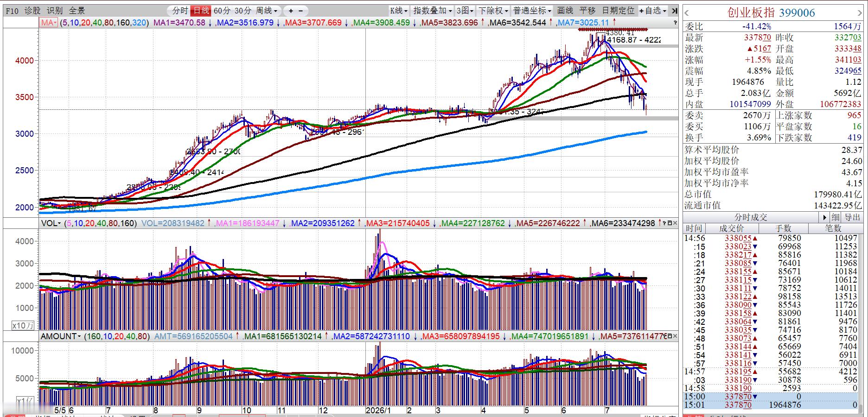
Task: Maximize the VOL indicator panel
Action: click(x=670, y=223)
